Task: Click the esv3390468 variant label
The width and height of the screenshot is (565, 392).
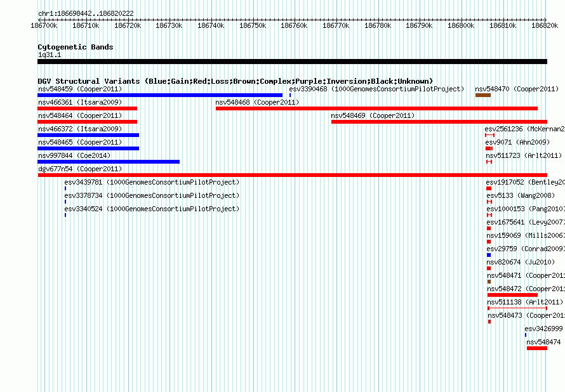Action: point(376,89)
